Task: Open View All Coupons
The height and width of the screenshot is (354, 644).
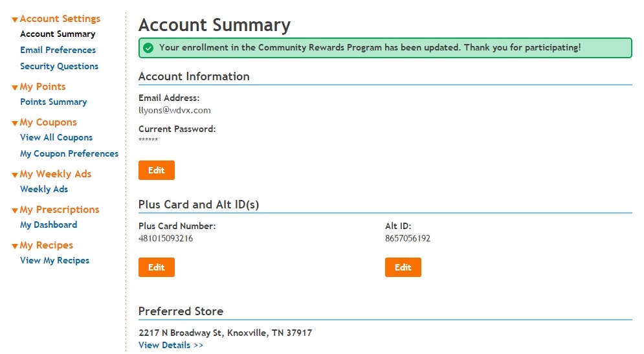Action: coord(56,138)
